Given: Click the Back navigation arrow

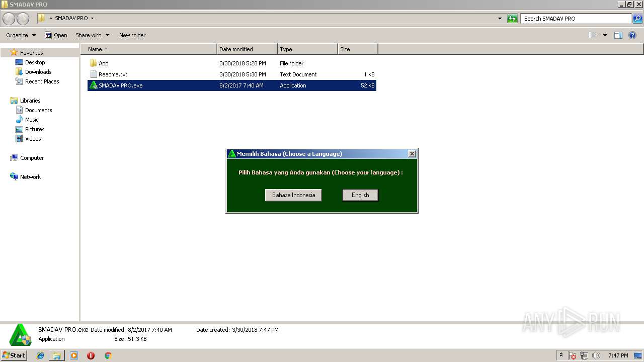Looking at the screenshot, I should coord(9,19).
